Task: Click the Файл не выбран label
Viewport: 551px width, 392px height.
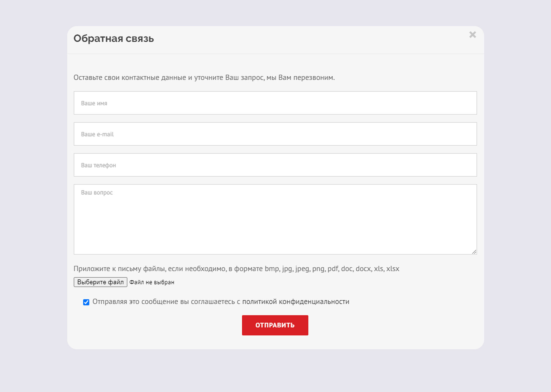Action: click(x=152, y=282)
